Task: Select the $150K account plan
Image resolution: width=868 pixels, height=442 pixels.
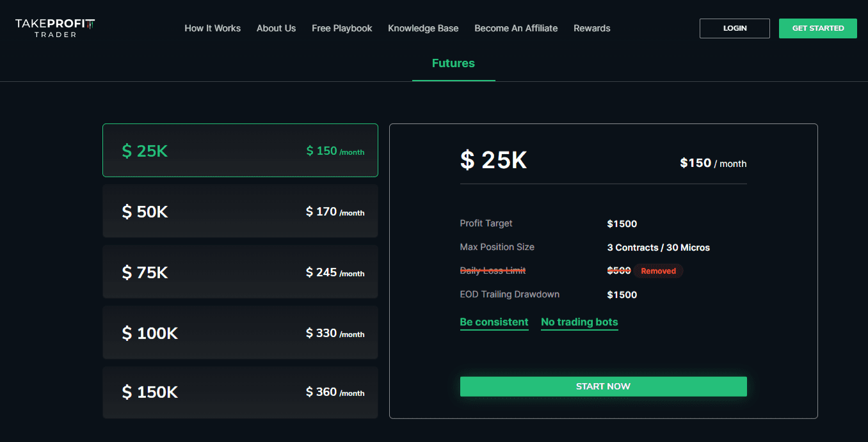Action: coord(240,392)
